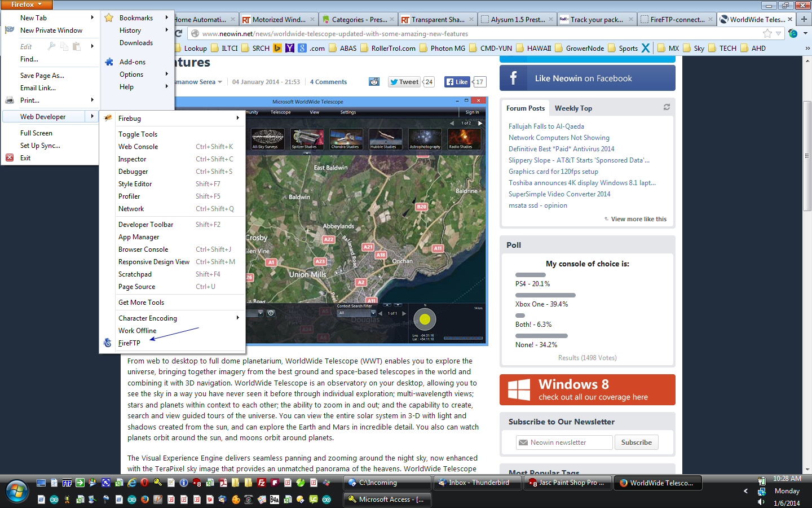Viewport: 812px width, 508px height.
Task: Click the red Exit icon
Action: tap(10, 158)
